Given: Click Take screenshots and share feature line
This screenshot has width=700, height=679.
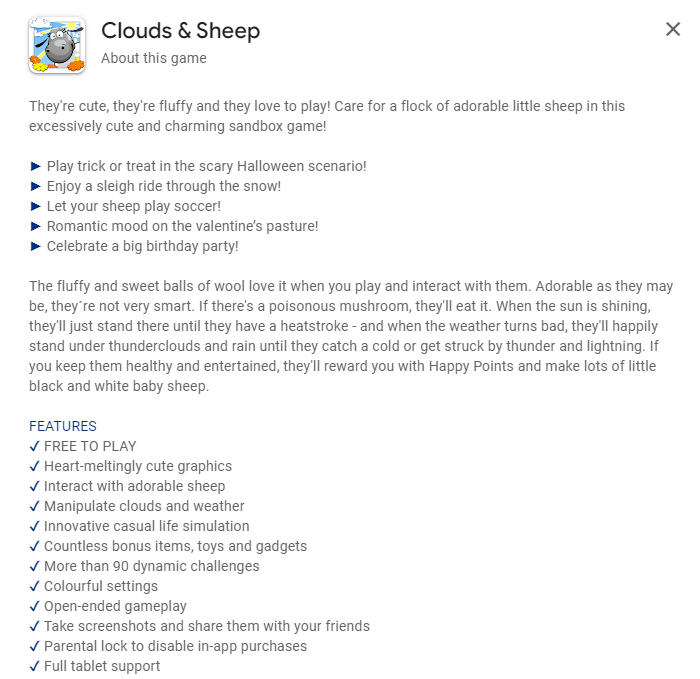Looking at the screenshot, I should click(x=207, y=626).
